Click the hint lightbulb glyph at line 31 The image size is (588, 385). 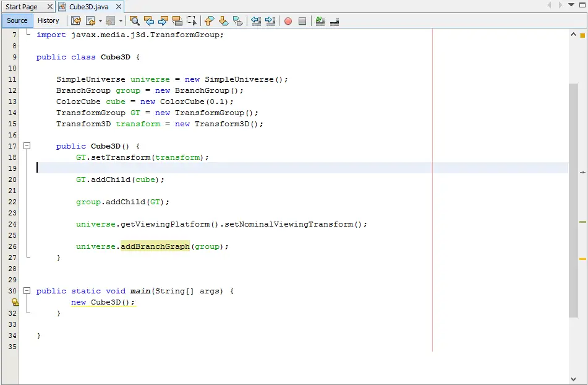15,302
